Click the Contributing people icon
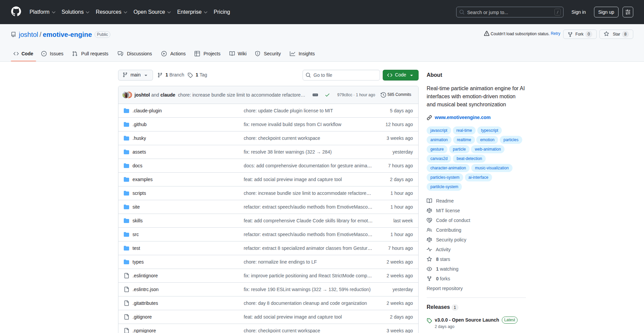Image resolution: width=644 pixels, height=333 pixels. click(429, 230)
